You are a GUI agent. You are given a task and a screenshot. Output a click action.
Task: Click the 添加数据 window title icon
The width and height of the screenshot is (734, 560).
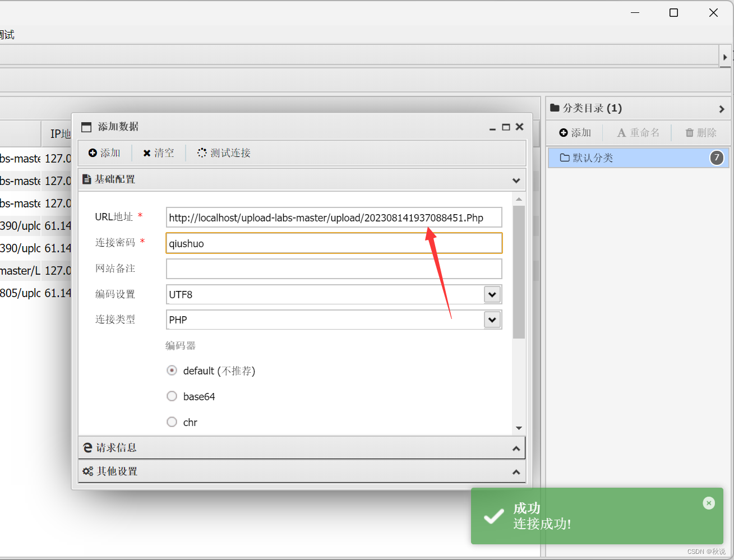point(86,127)
